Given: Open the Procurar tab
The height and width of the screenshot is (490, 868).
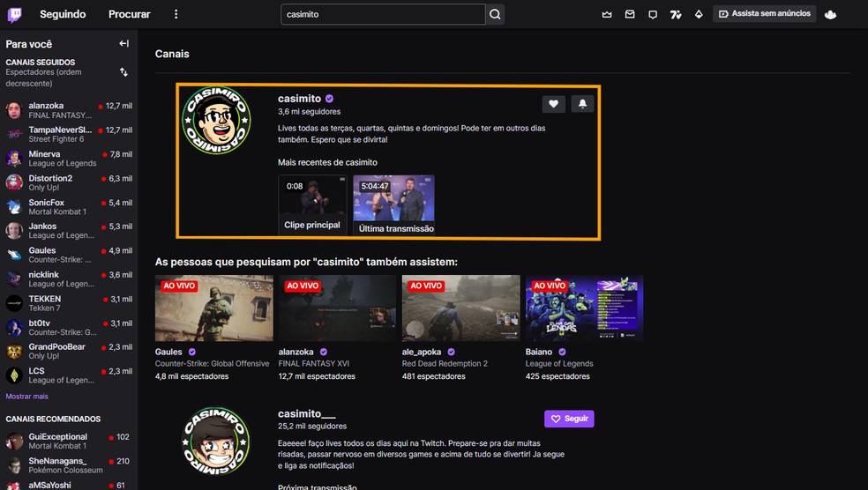Looking at the screenshot, I should click(129, 14).
